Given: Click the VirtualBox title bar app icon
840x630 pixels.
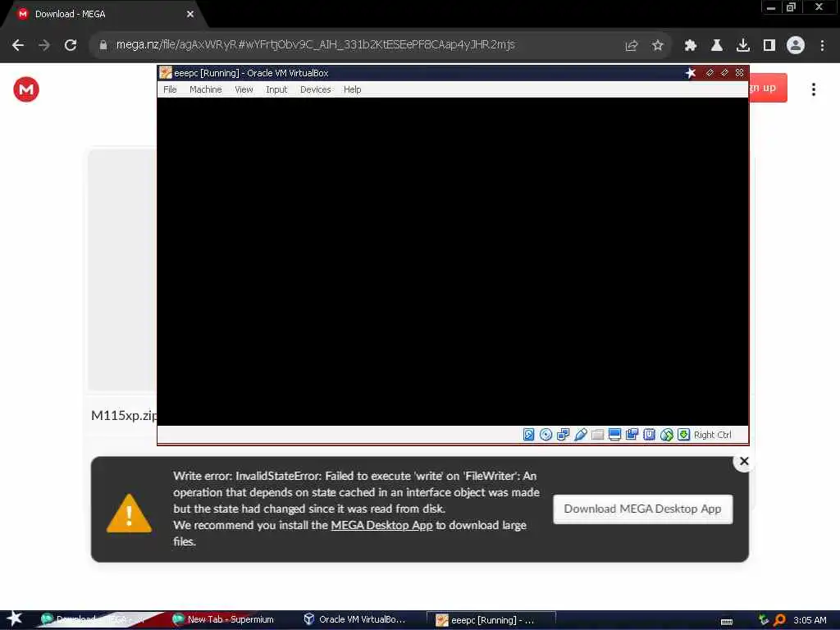Looking at the screenshot, I should 166,73.
